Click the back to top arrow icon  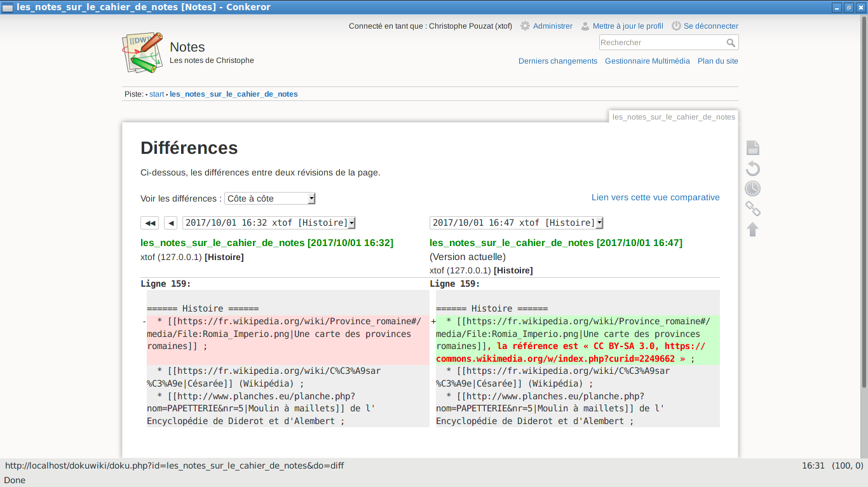point(752,230)
